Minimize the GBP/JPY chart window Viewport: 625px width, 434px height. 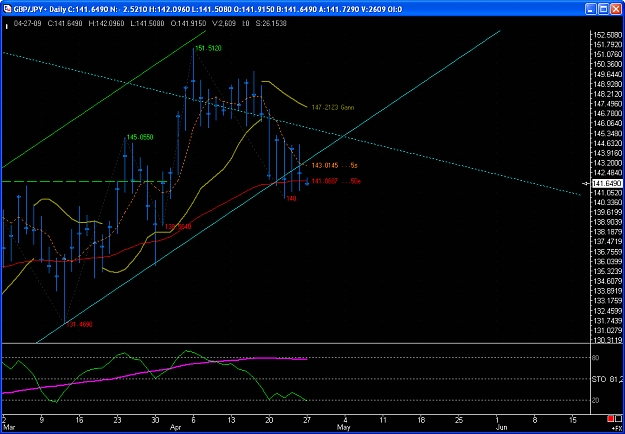click(x=591, y=9)
